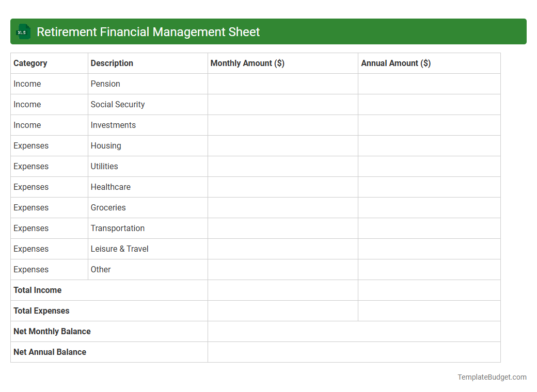Click the green XLS file icon
The height and width of the screenshot is (392, 537).
pos(23,31)
